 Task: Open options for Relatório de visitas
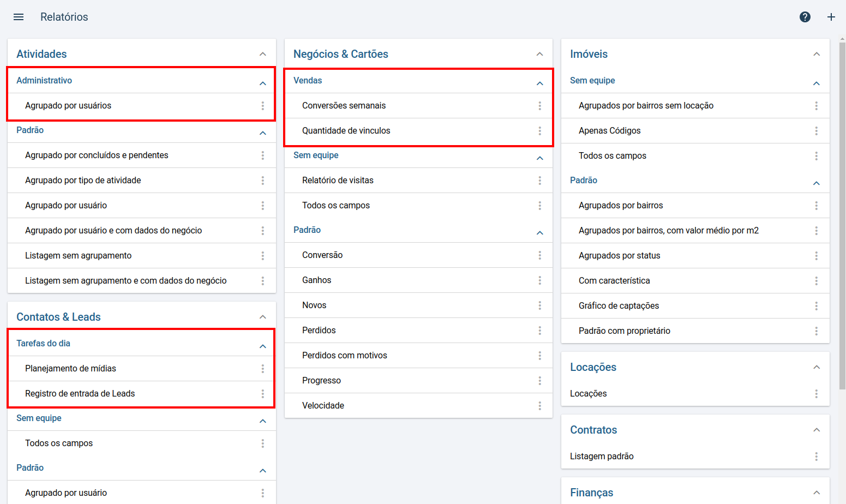540,181
